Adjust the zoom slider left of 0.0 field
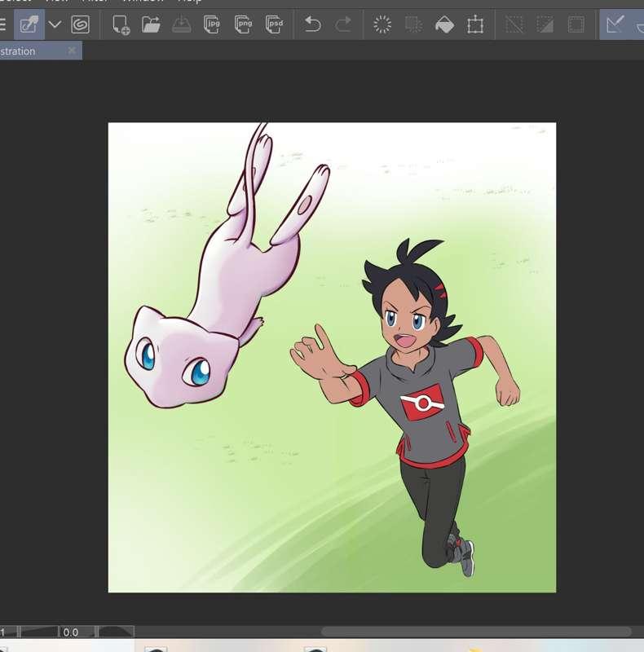Image resolution: width=644 pixels, height=652 pixels. coord(39,632)
